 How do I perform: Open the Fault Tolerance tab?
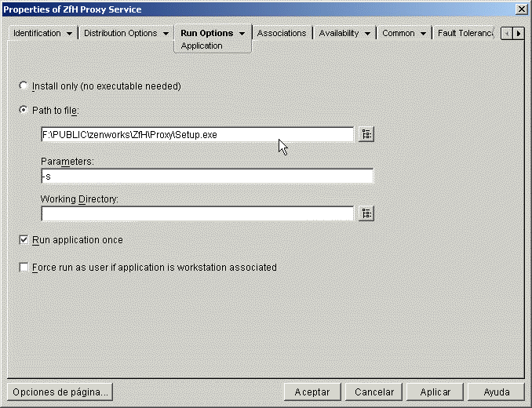[465, 34]
